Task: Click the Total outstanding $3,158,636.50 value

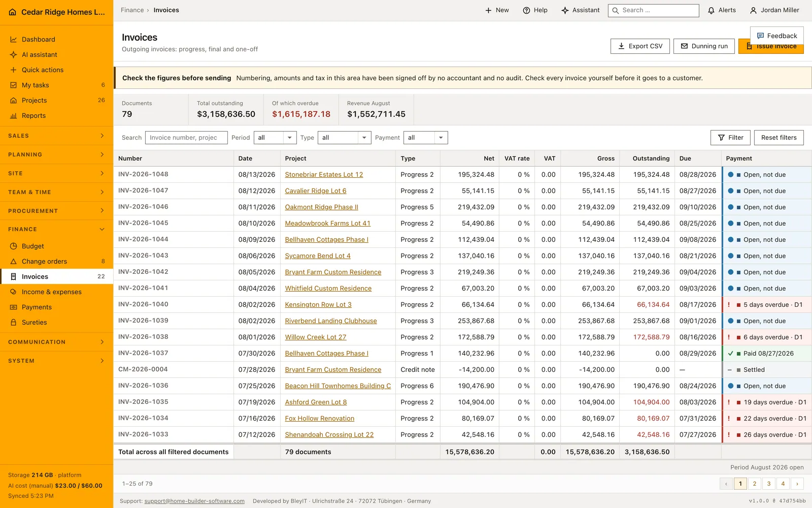Action: point(226,114)
